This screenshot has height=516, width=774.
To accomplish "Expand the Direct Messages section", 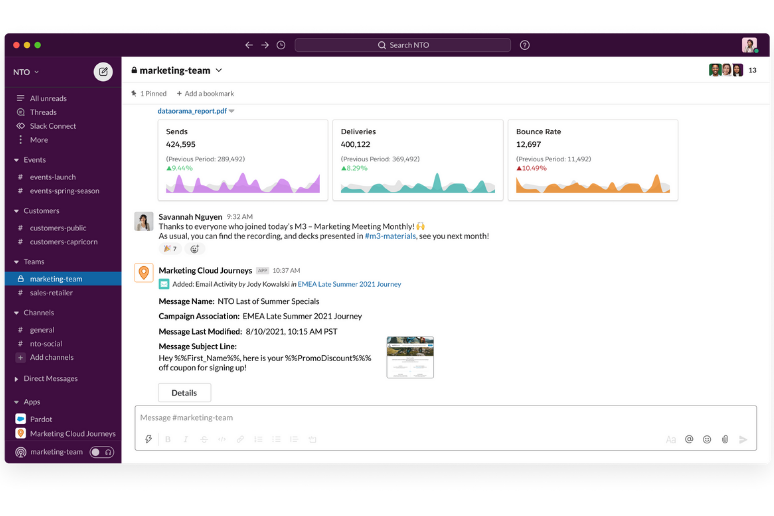I will click(x=17, y=379).
